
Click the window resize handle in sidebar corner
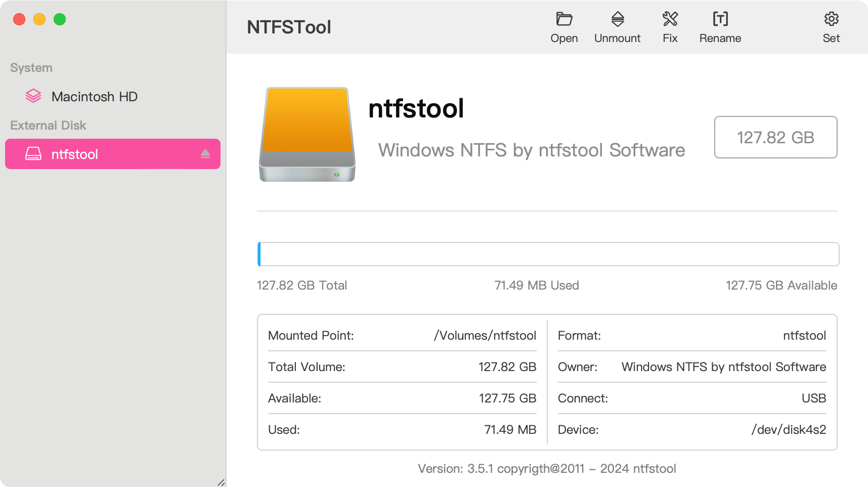pyautogui.click(x=221, y=482)
